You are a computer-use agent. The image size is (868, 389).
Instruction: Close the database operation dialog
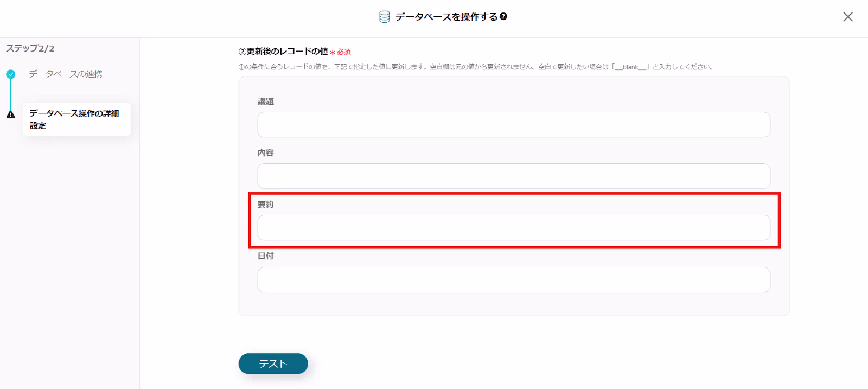(x=848, y=17)
